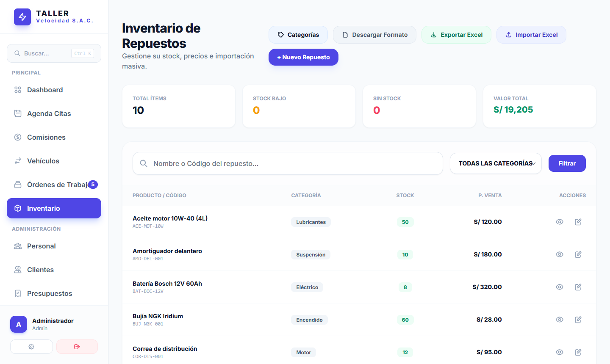
Task: Click the Encendido category tag
Action: 309,320
